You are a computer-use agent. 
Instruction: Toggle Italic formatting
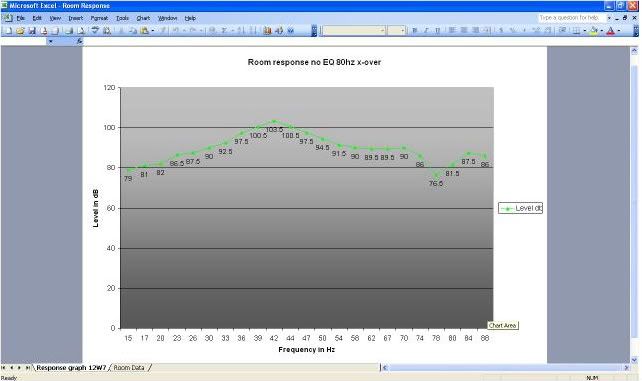click(426, 31)
